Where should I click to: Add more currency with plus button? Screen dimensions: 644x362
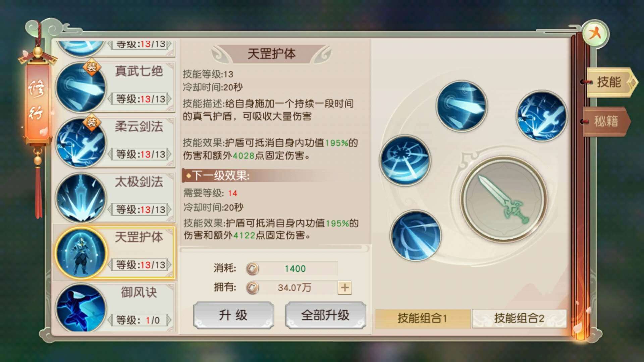[x=345, y=288]
